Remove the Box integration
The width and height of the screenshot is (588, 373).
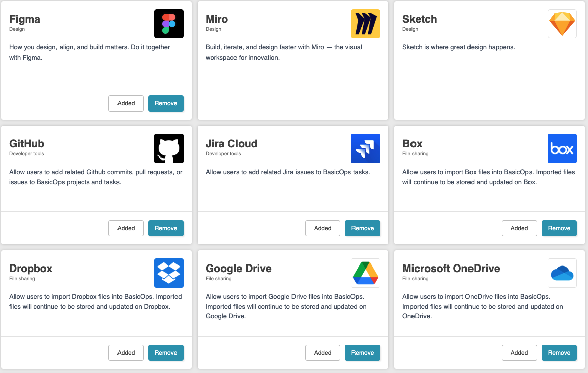click(x=559, y=228)
